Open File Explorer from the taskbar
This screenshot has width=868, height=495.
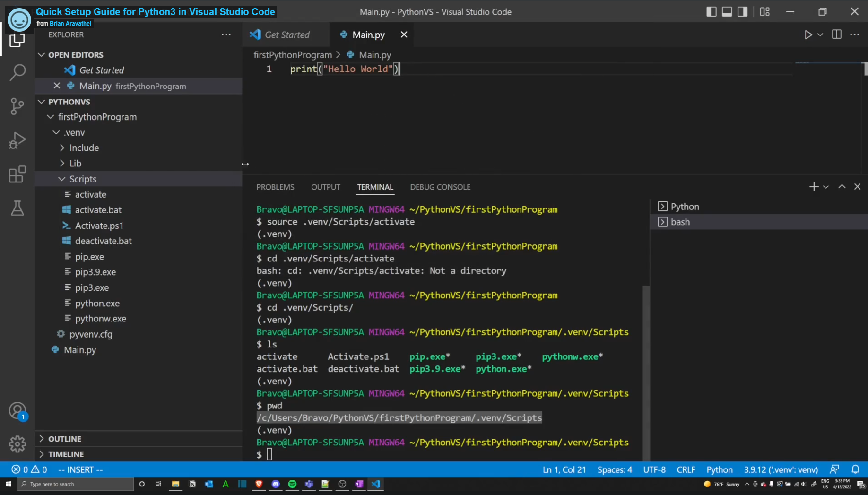point(175,484)
